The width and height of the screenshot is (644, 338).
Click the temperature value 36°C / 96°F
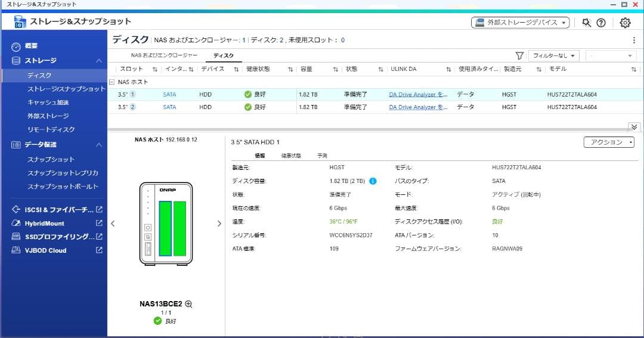[x=343, y=222]
